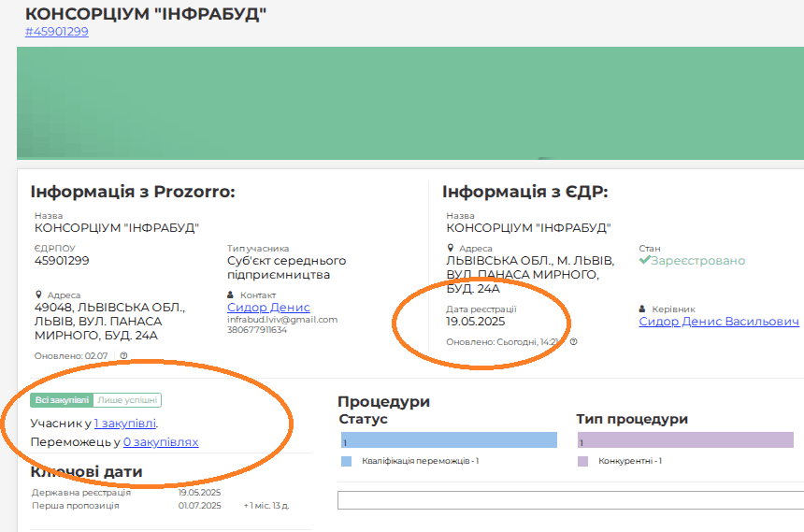Viewport: 804px width, 532px height.
Task: Open contact link 'Сидор Денис'
Action: (x=268, y=307)
